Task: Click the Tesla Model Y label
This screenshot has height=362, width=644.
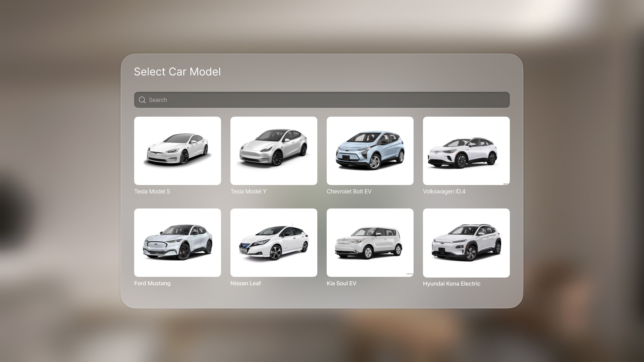Action: 248,191
